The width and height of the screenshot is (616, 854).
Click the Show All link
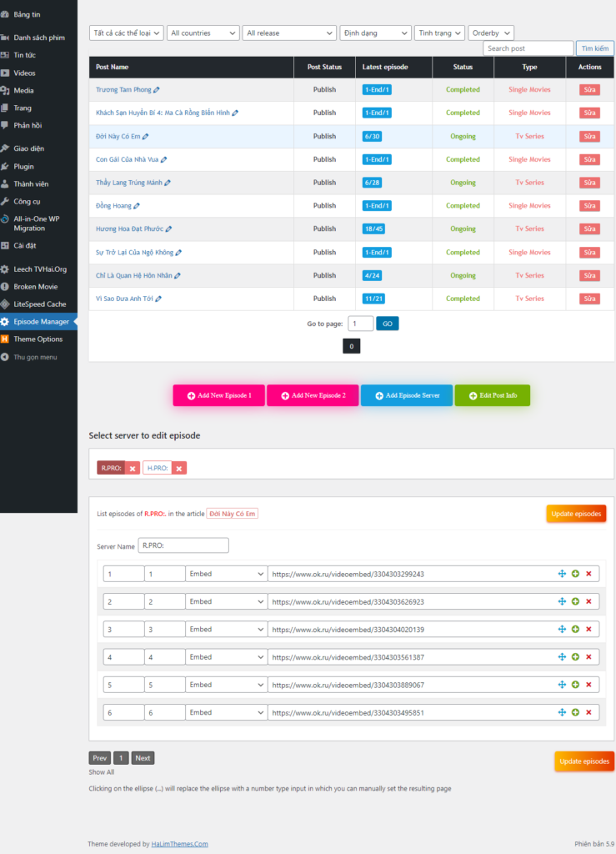coord(101,772)
